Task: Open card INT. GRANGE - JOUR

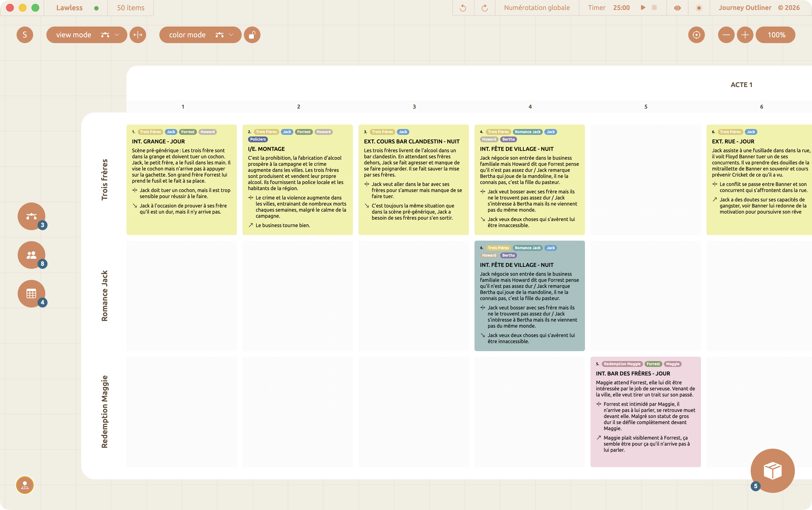Action: (x=181, y=180)
